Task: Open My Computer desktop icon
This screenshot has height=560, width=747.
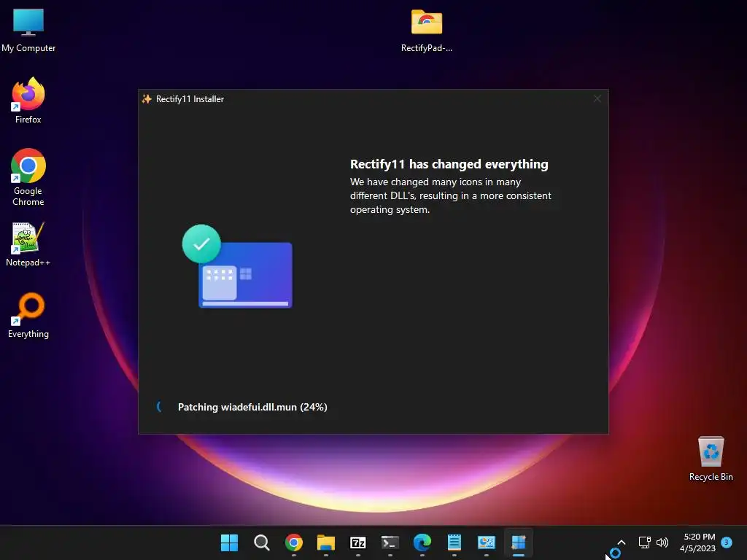Action: tap(28, 31)
